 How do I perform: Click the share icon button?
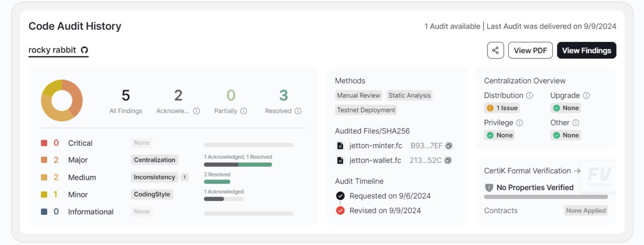pos(496,50)
